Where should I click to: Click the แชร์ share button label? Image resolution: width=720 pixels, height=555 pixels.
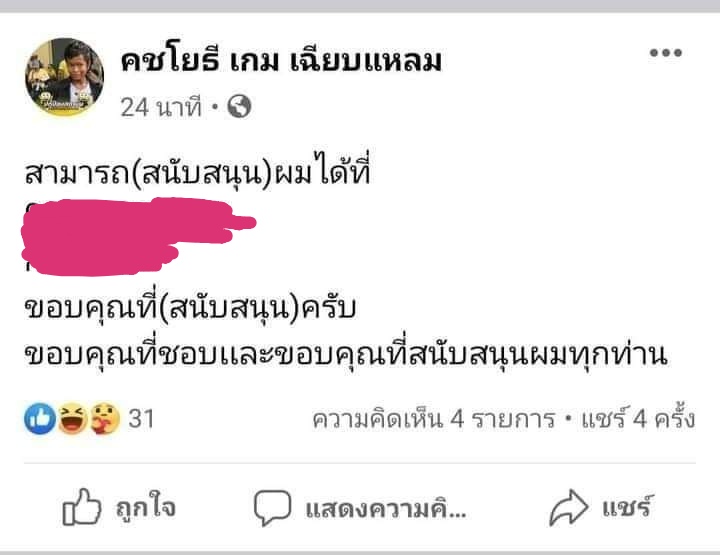tap(627, 507)
